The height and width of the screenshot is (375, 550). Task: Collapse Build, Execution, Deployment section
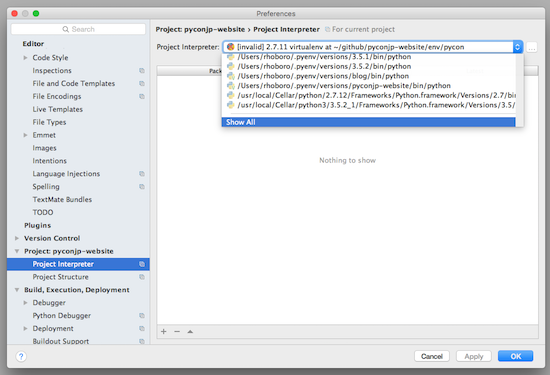pyautogui.click(x=17, y=290)
